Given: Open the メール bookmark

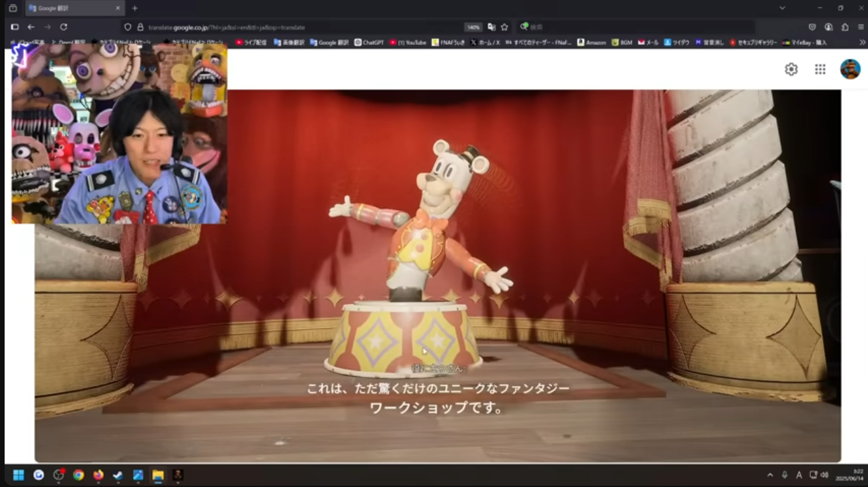Looking at the screenshot, I should 648,42.
